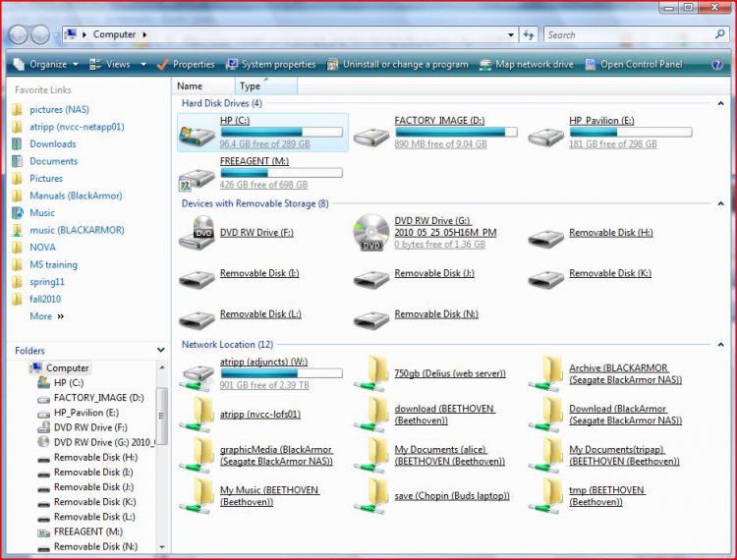Click Properties in the toolbar
The height and width of the screenshot is (560, 737).
click(186, 65)
